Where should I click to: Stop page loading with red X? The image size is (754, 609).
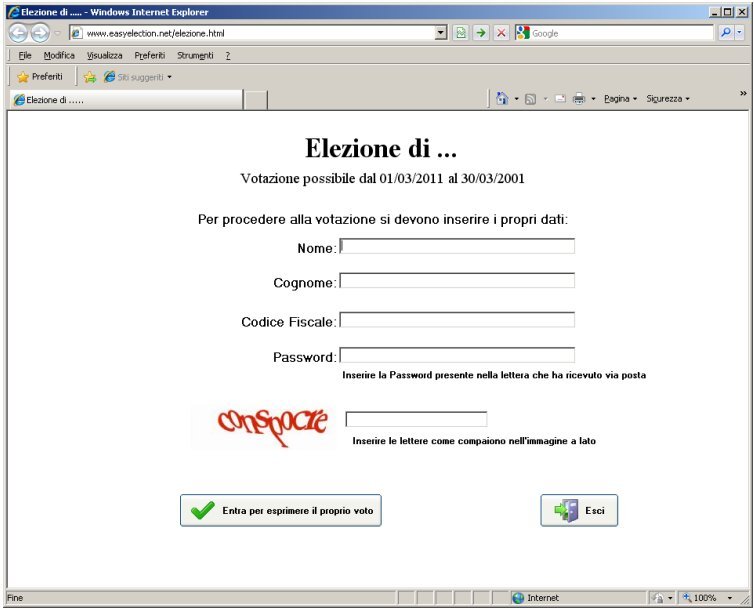pos(501,33)
